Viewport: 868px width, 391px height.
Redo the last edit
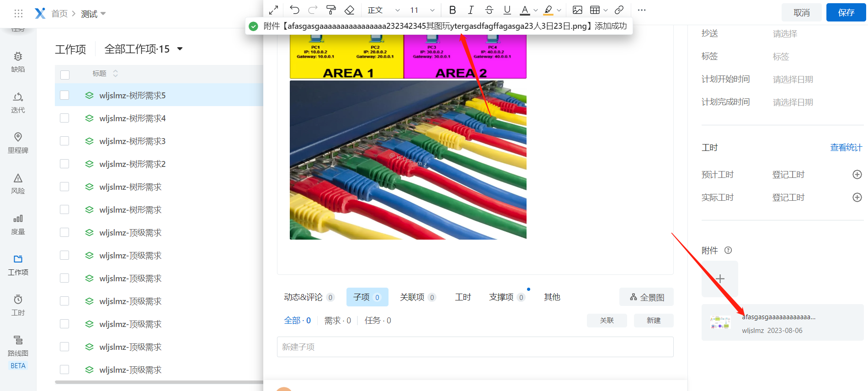tap(313, 10)
